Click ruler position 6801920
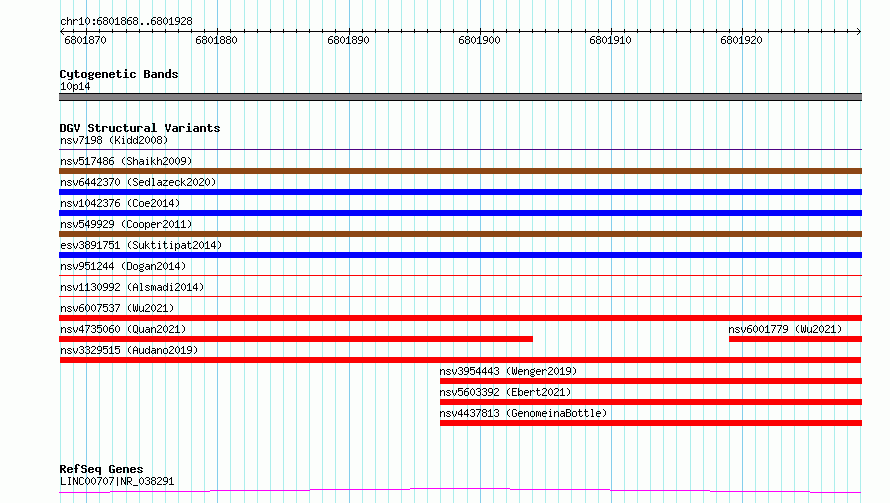890x503 pixels. pos(741,40)
